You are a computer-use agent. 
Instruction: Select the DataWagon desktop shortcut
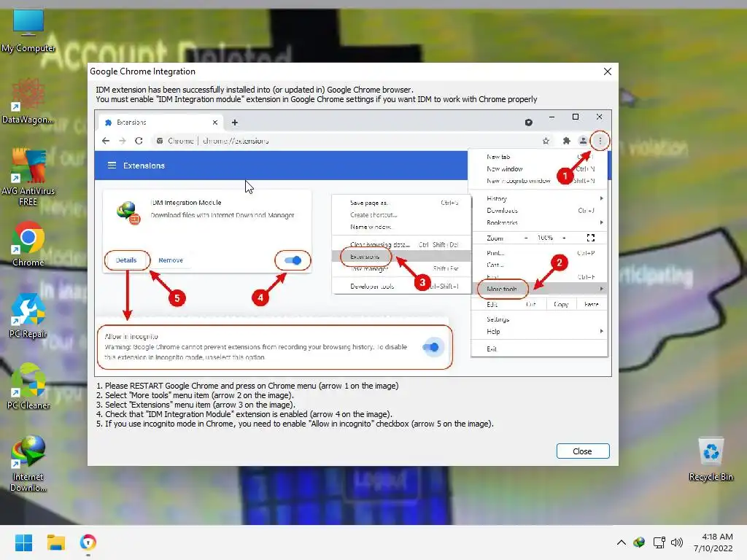[x=28, y=102]
